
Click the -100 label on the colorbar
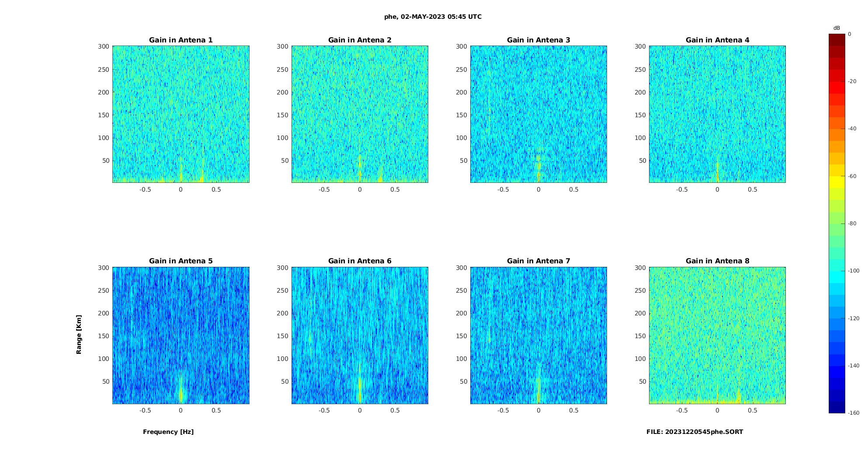(x=854, y=271)
